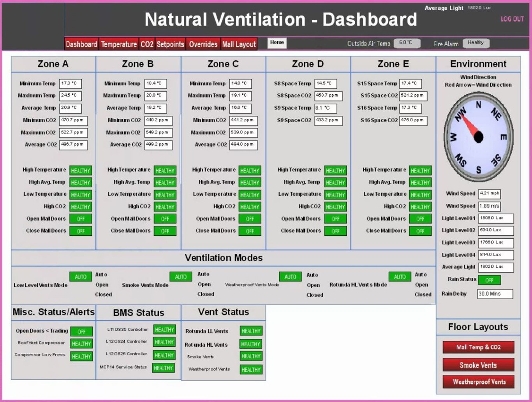532x402 pixels.
Task: Open the Overrides tab
Action: pyautogui.click(x=203, y=44)
